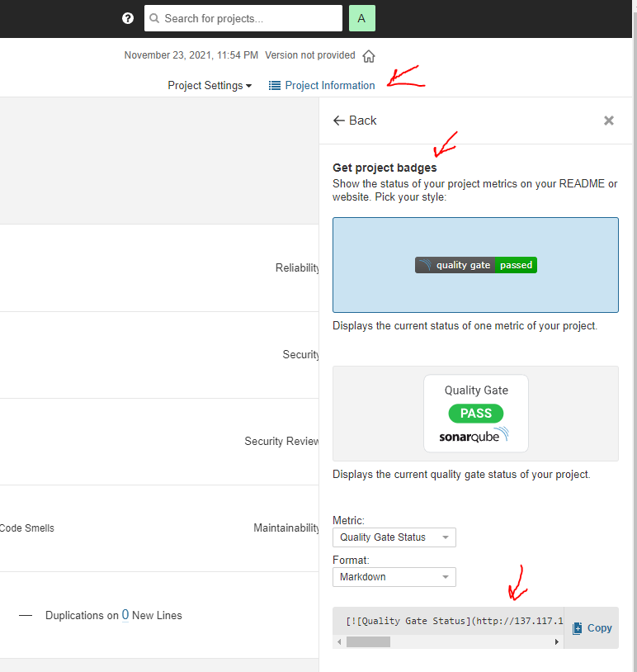
Task: Click the Get project badges heading
Action: [x=385, y=168]
